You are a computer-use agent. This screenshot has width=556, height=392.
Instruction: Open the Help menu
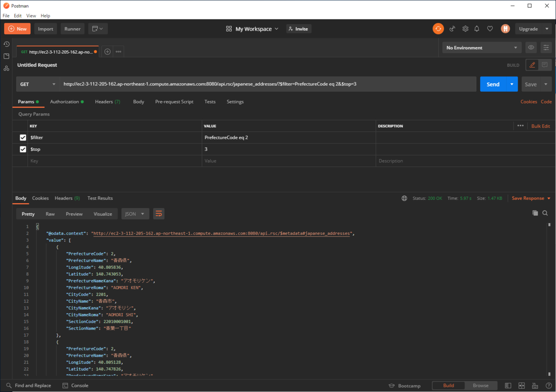click(45, 16)
